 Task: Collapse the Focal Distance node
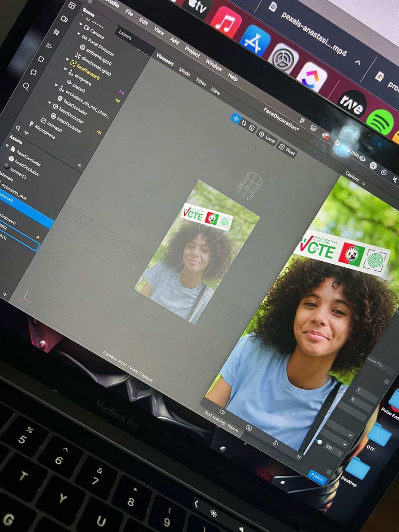click(79, 34)
